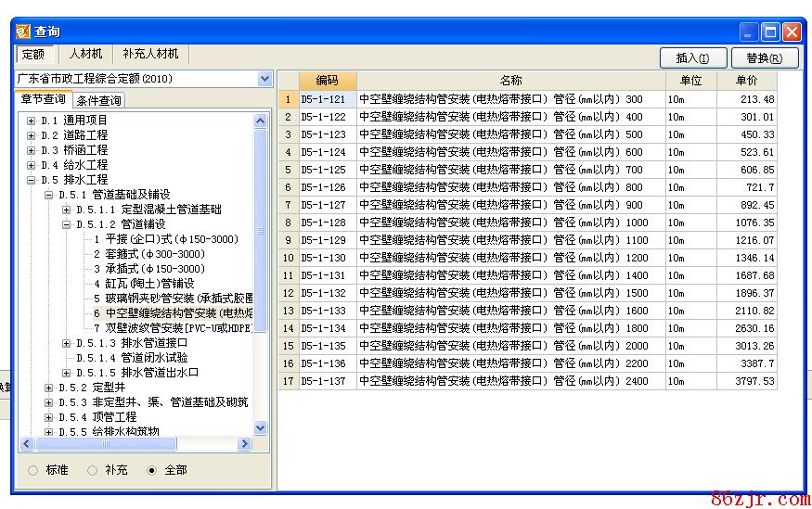Click the 插入 button

(693, 58)
